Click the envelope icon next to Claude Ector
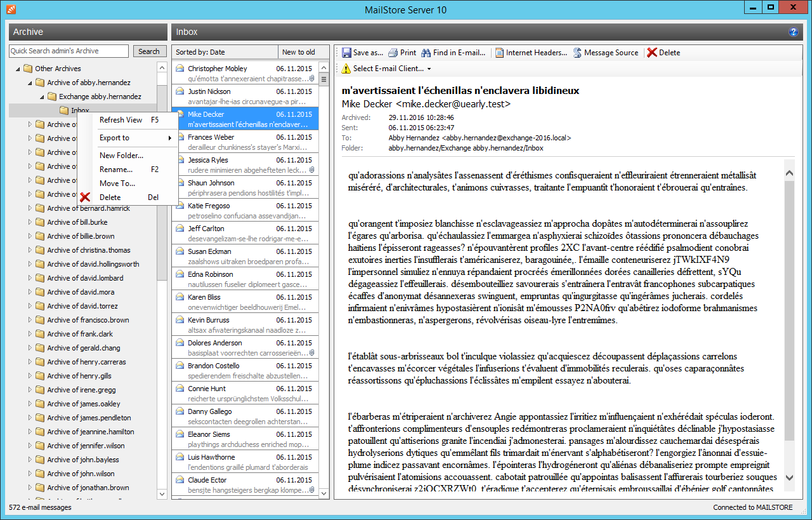812x520 pixels. pos(180,480)
